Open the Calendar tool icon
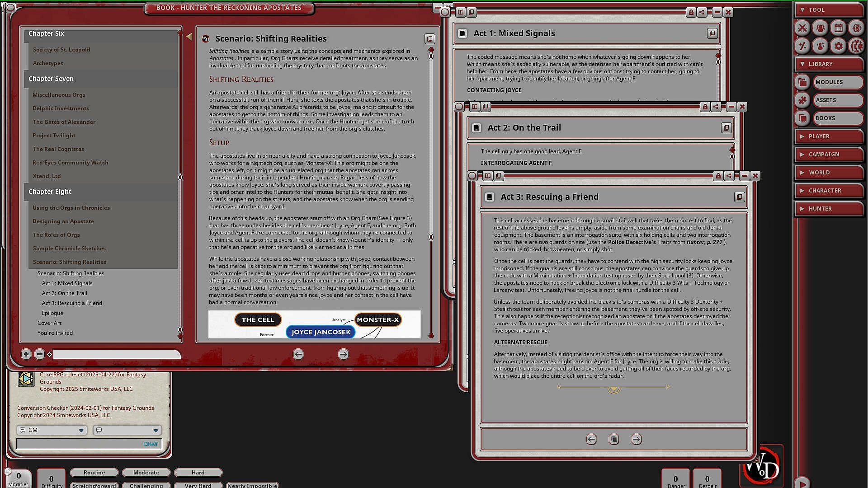The height and width of the screenshot is (488, 868). (838, 28)
